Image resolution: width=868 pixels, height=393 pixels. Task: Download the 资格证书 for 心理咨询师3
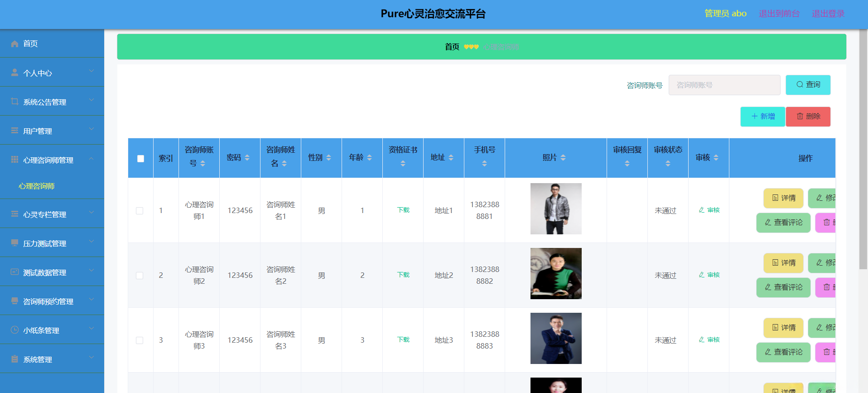(403, 340)
